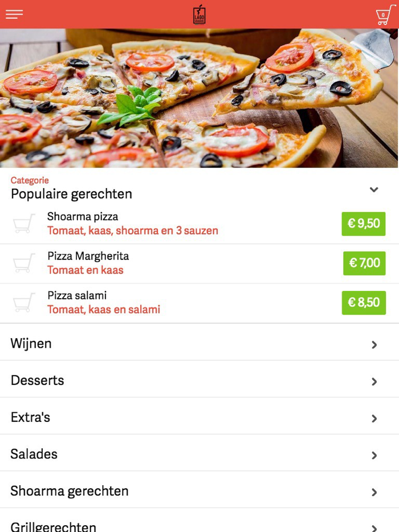Click the cart icon beside Shoarma pizza
Image resolution: width=399 pixels, height=532 pixels.
pos(22,224)
